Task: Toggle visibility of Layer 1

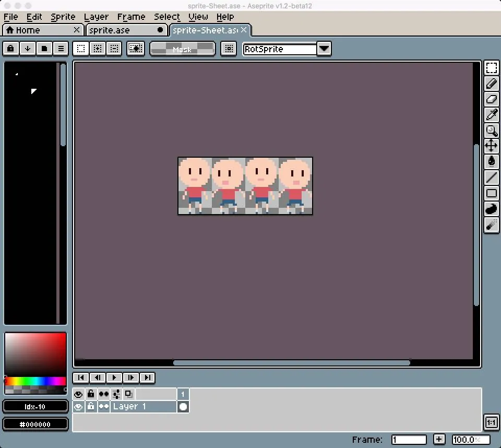Action: (x=78, y=407)
